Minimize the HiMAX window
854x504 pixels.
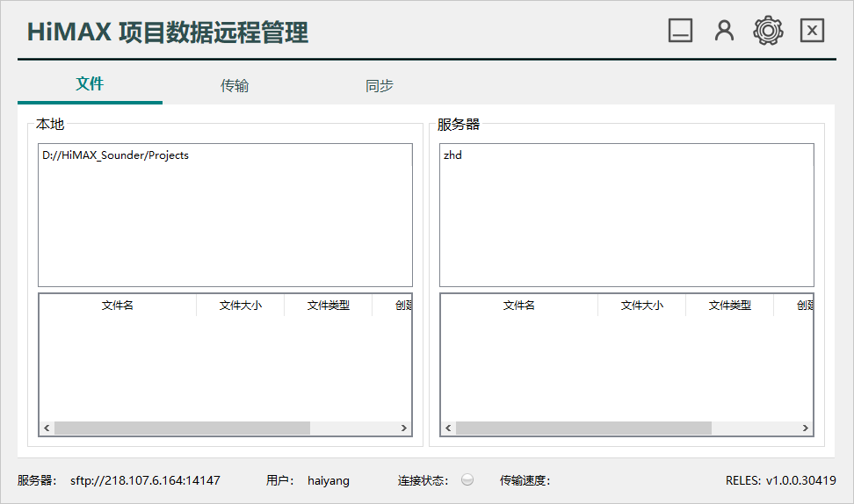[680, 31]
